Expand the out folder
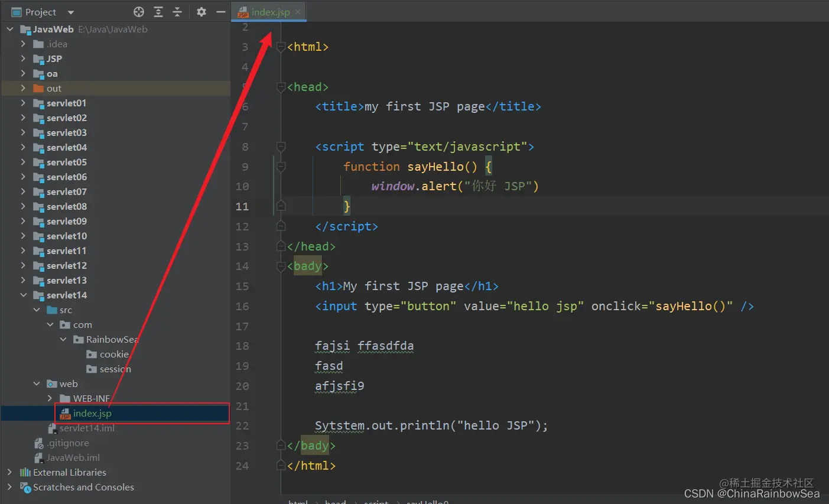 [x=23, y=88]
